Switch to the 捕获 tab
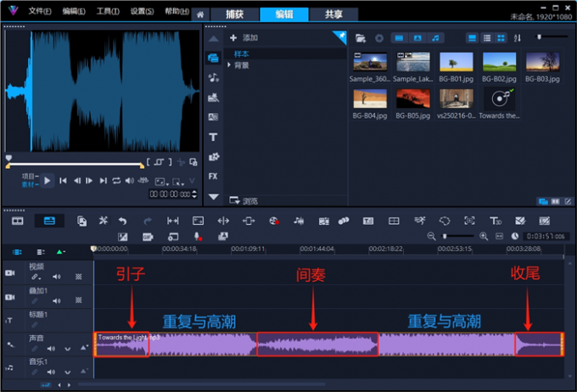Viewport: 577px width, 392px height. pos(234,14)
